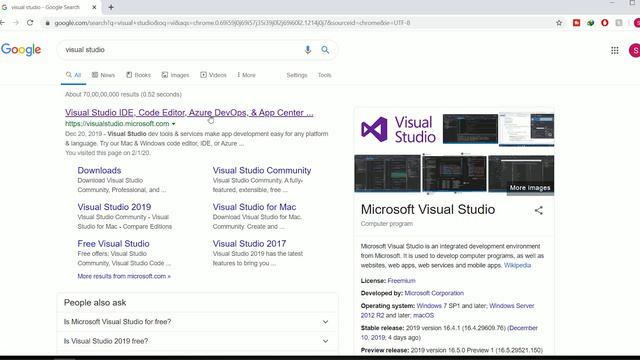Open the Free Visual Studio sitelink
This screenshot has height=360, width=640.
tap(113, 244)
